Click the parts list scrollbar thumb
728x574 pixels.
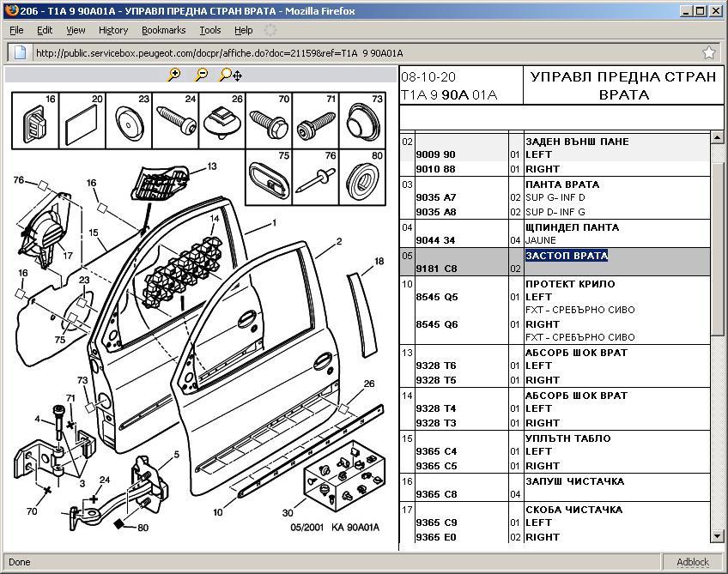(717, 248)
